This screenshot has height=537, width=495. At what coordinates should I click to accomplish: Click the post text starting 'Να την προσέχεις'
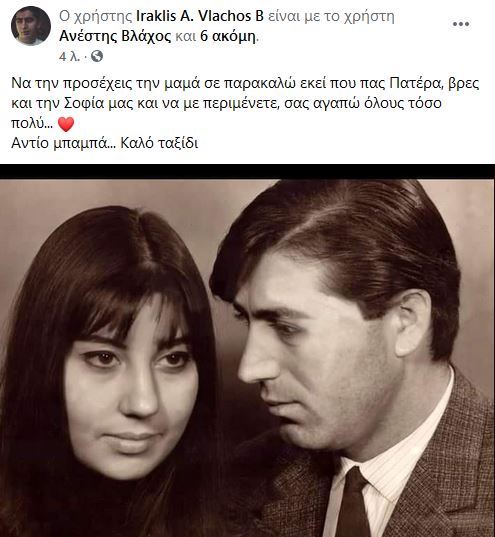[245, 103]
